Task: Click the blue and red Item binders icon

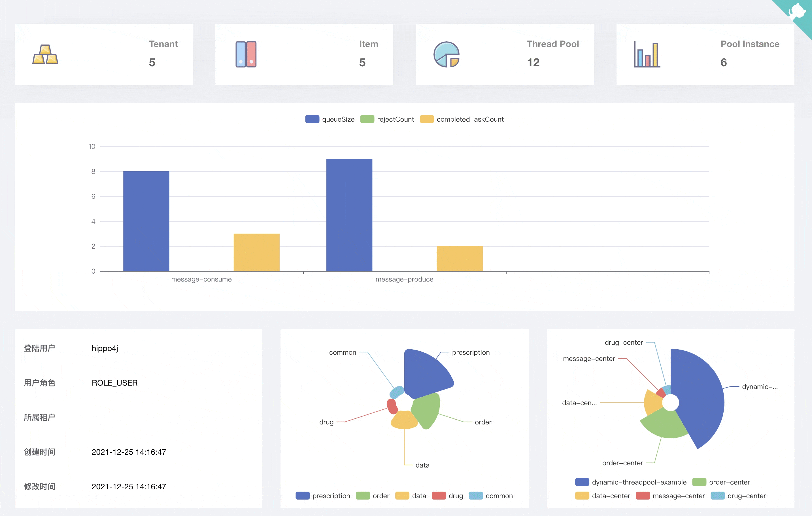Action: [x=246, y=54]
